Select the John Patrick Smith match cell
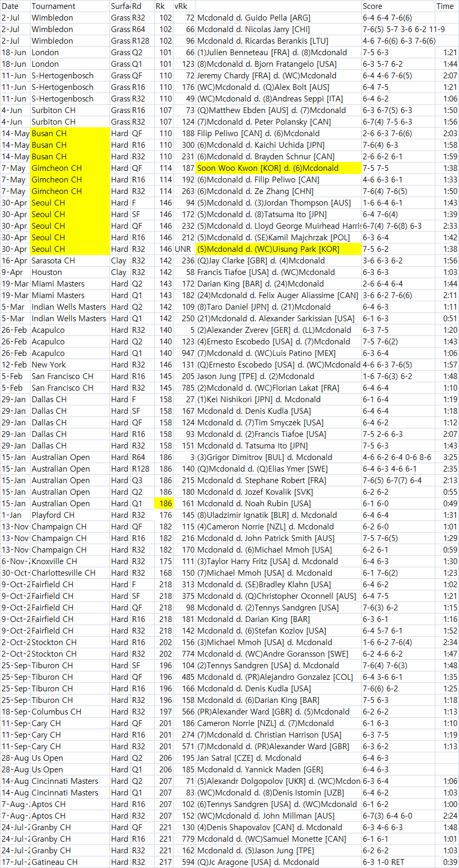 [279, 538]
